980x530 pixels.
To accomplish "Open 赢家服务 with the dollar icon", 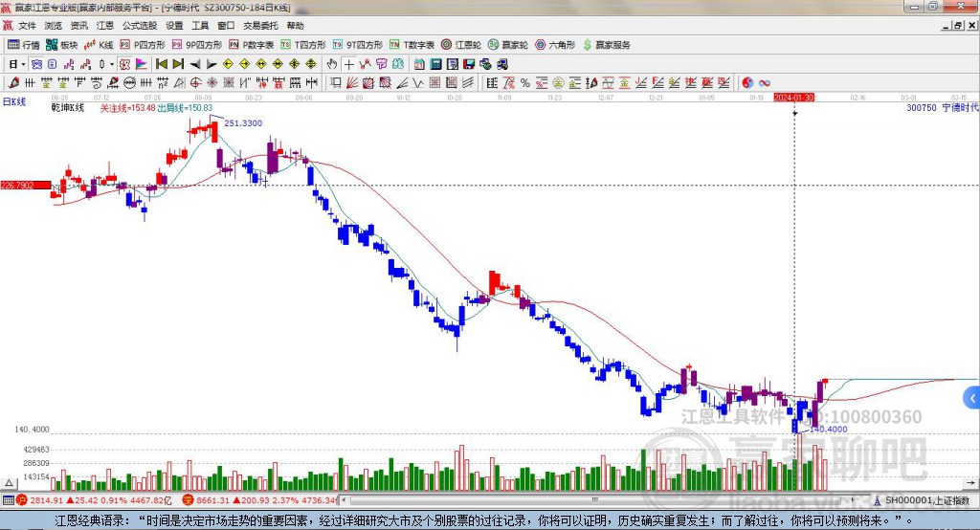I will tap(606, 45).
